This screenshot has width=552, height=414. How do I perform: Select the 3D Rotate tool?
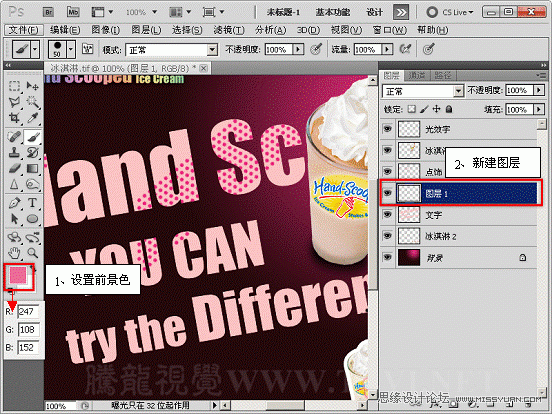14,237
